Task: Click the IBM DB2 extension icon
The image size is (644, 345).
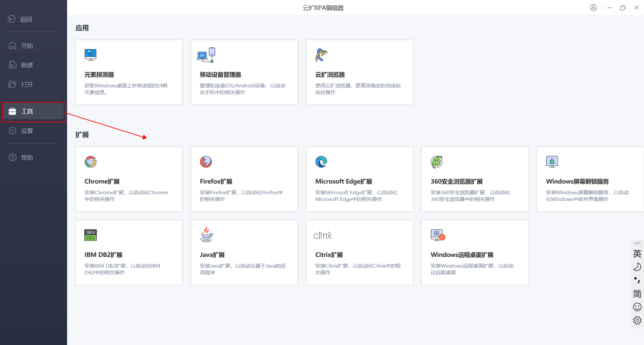Action: (x=91, y=235)
